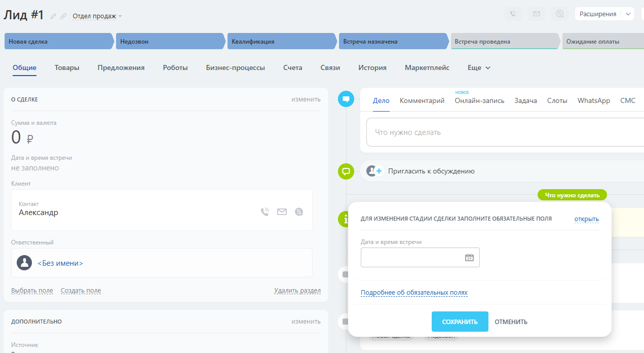Click изменить in О сделке section
Viewport: 644px width, 353px height.
click(306, 99)
